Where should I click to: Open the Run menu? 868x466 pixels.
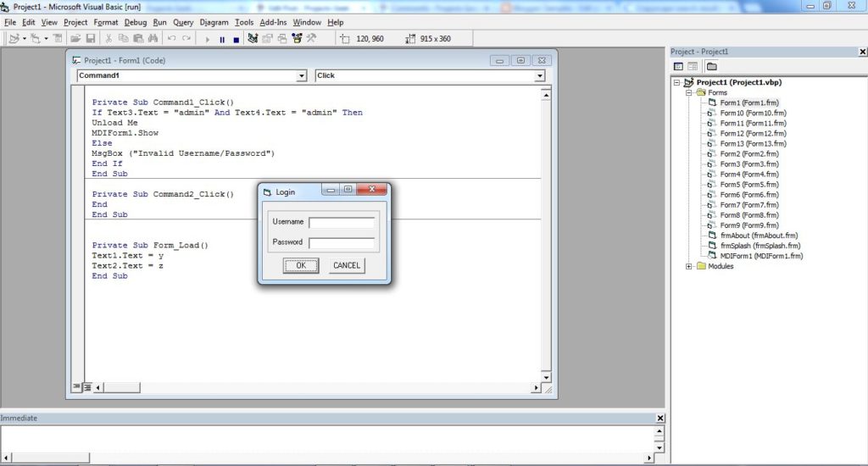pos(159,22)
